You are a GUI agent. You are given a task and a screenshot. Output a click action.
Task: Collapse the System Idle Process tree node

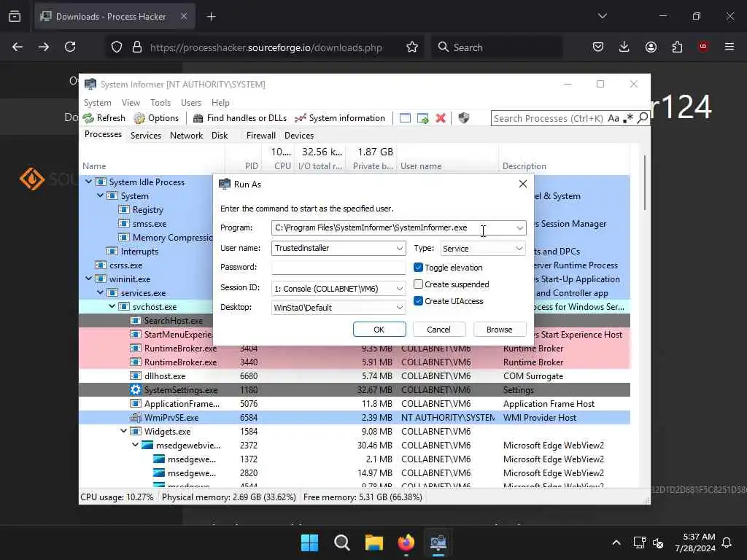(x=88, y=182)
